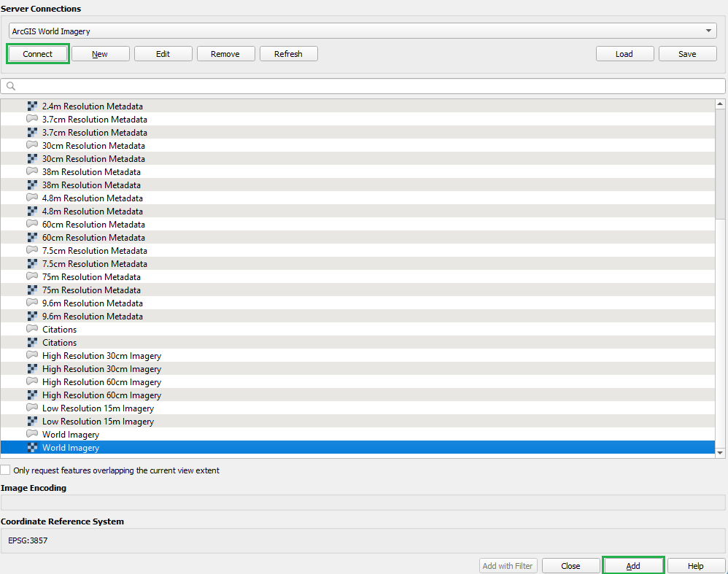The width and height of the screenshot is (728, 574).
Task: Select 'Low Resolution 15m Imagery' row with raster icon
Action: (357, 422)
